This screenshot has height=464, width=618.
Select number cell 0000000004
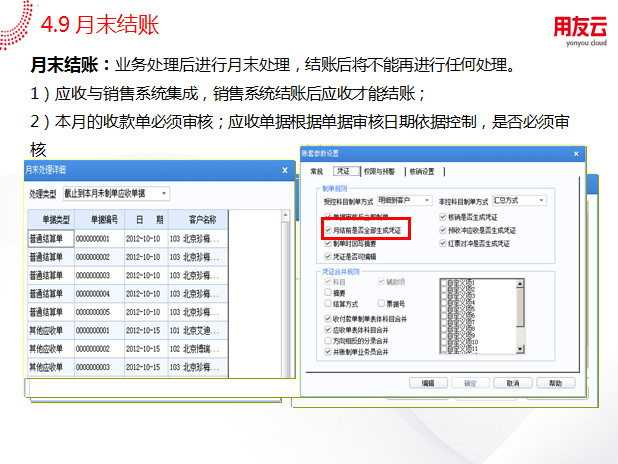tap(99, 294)
